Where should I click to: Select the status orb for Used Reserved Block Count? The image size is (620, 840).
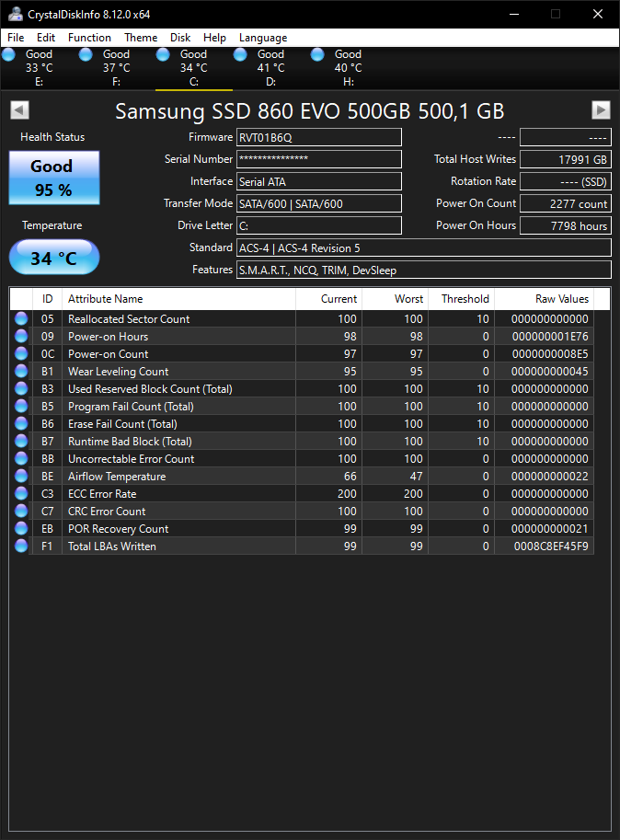click(21, 389)
